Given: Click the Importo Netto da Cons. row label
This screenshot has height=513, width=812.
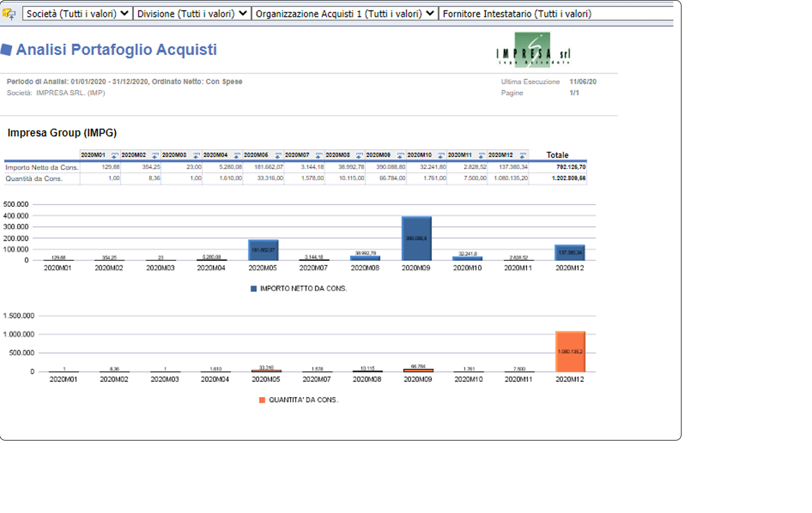Looking at the screenshot, I should (x=42, y=167).
